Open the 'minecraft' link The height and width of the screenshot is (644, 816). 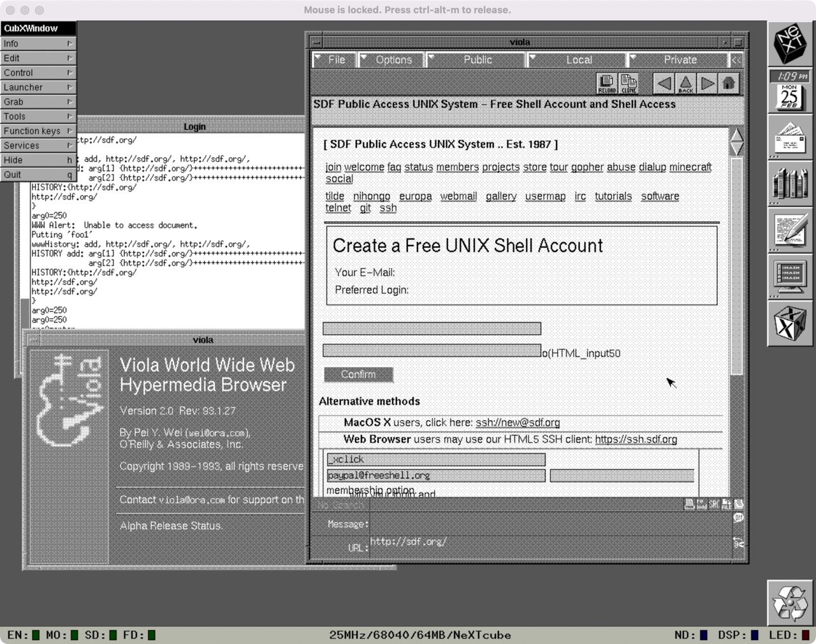690,167
